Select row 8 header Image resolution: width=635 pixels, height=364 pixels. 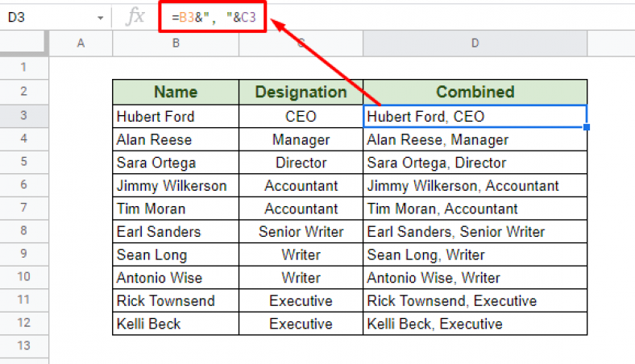(x=24, y=231)
